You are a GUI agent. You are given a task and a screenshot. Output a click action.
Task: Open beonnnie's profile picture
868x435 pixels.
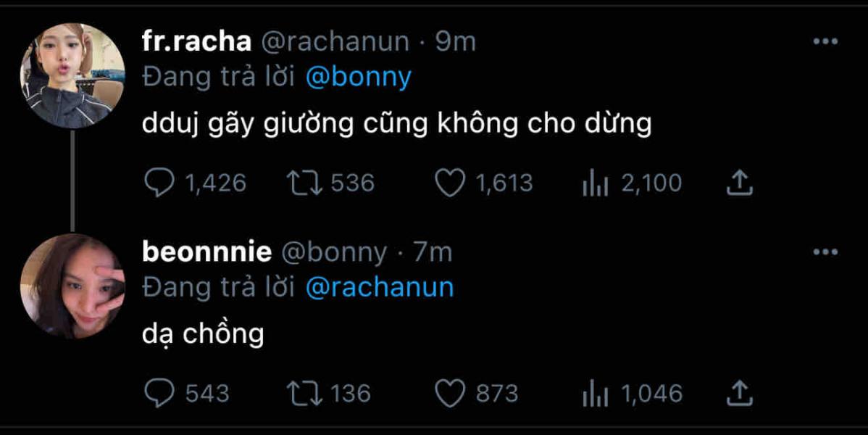coord(72,286)
